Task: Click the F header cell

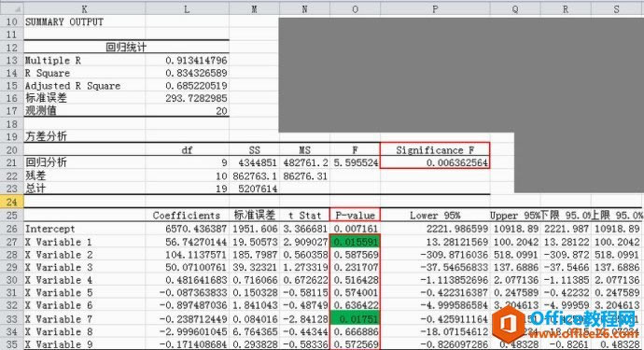Action: 355,150
